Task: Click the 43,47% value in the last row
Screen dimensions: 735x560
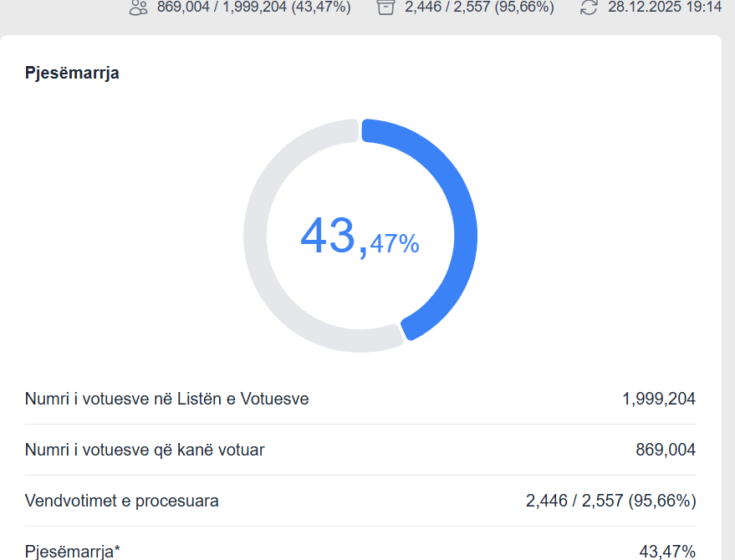Action: tap(666, 551)
